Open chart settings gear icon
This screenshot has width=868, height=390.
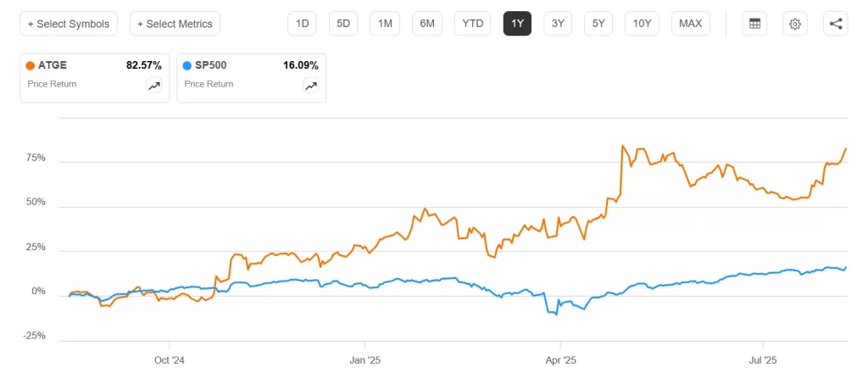pyautogui.click(x=794, y=24)
